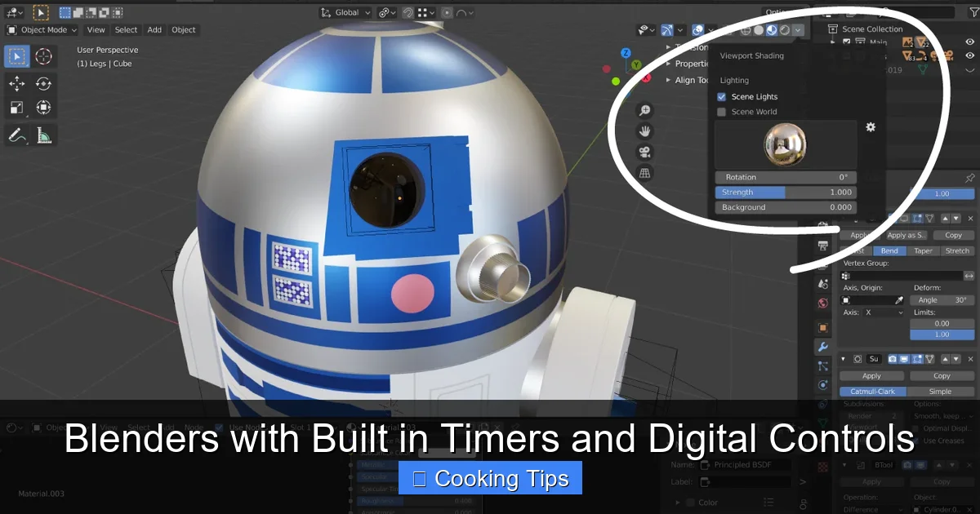The height and width of the screenshot is (514, 980).
Task: Select the Annotate tool
Action: (16, 135)
